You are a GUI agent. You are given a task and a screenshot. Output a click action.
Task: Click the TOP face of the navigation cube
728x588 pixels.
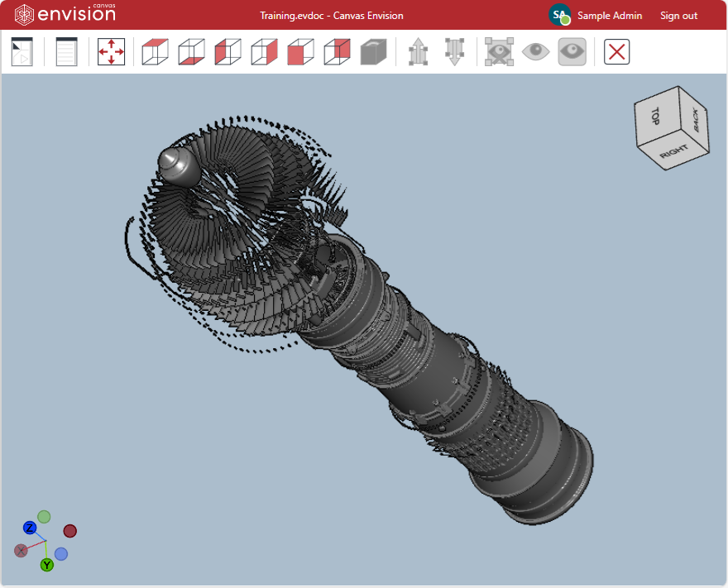click(657, 115)
